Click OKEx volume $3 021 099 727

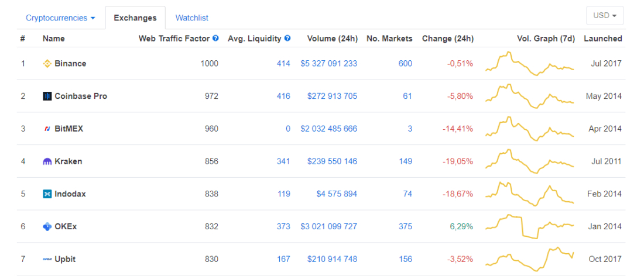328,226
